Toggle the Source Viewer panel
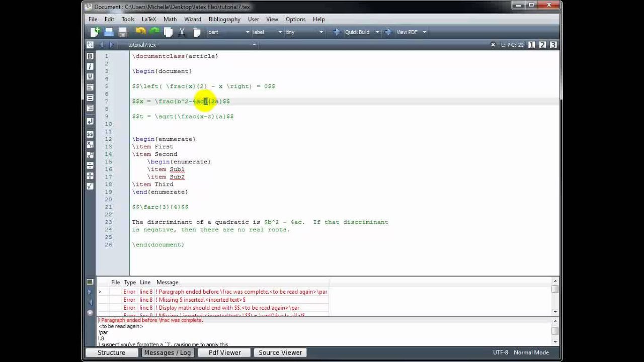 click(x=280, y=352)
